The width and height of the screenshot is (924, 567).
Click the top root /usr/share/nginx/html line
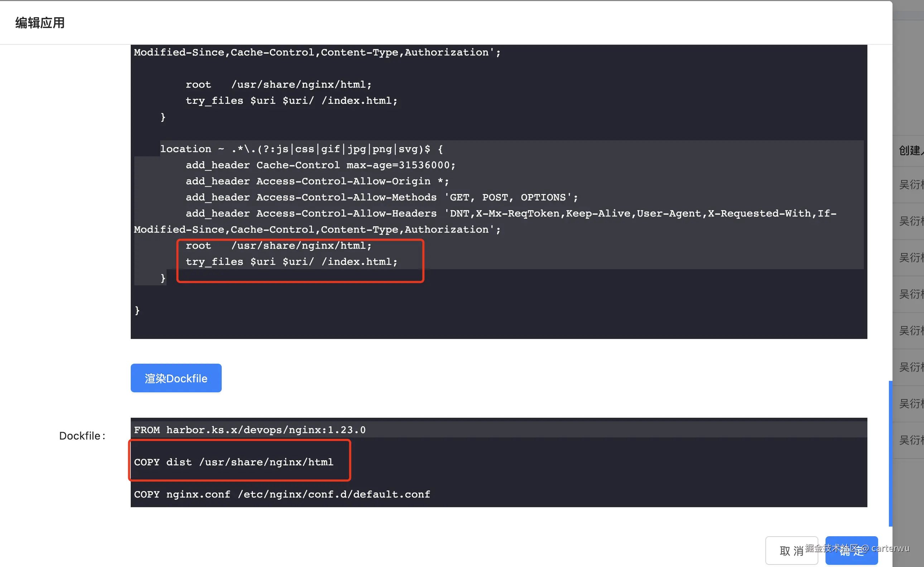pyautogui.click(x=278, y=84)
